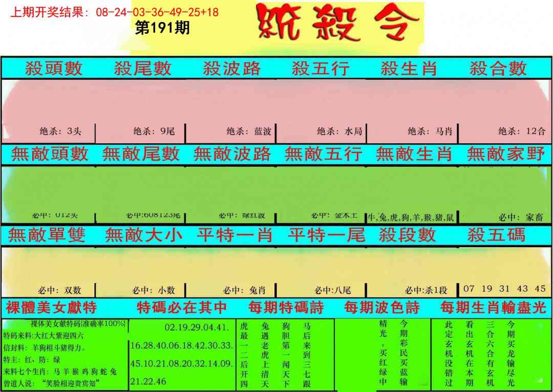Select the 殺五碼 header
Screen dimensions: 553x392
[497, 235]
